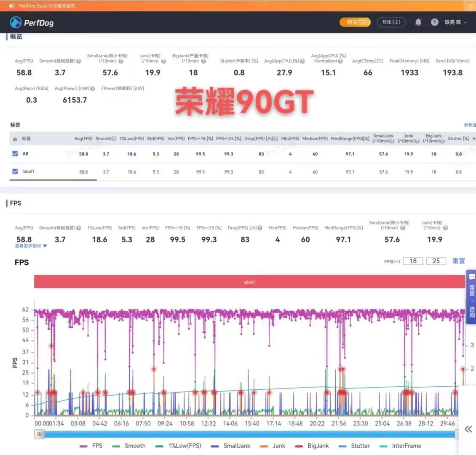This screenshot has height=455, width=476.
Task: Click the timeline range slider left handle
Action: coord(40,434)
